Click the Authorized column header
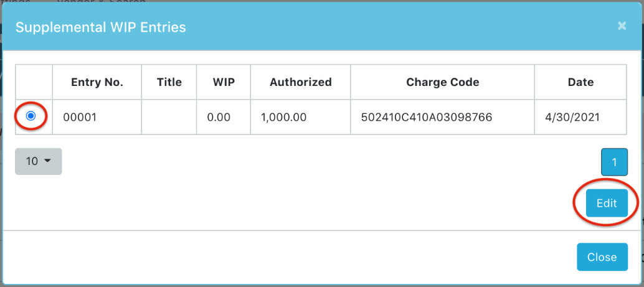The image size is (644, 287). 301,82
